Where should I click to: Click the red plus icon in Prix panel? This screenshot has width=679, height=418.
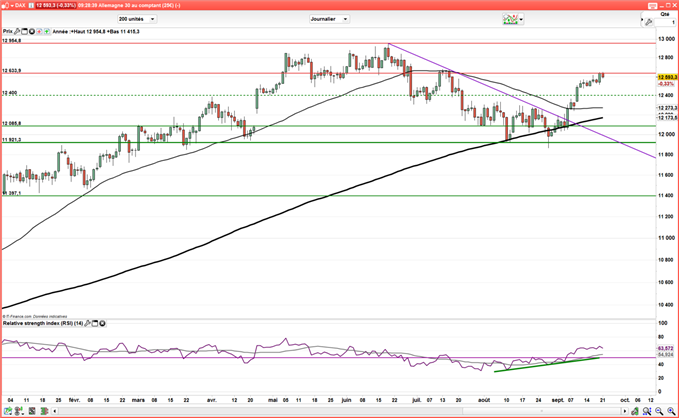point(39,31)
